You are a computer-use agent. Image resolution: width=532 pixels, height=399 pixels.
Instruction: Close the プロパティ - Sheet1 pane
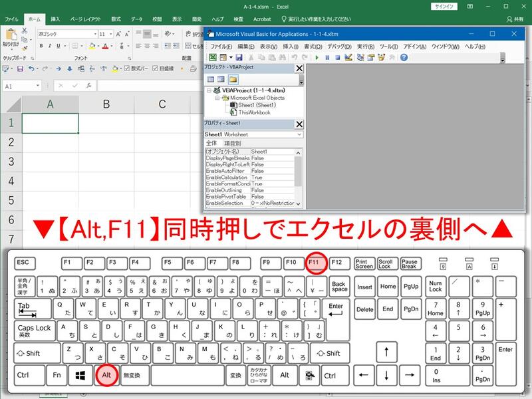tap(299, 124)
